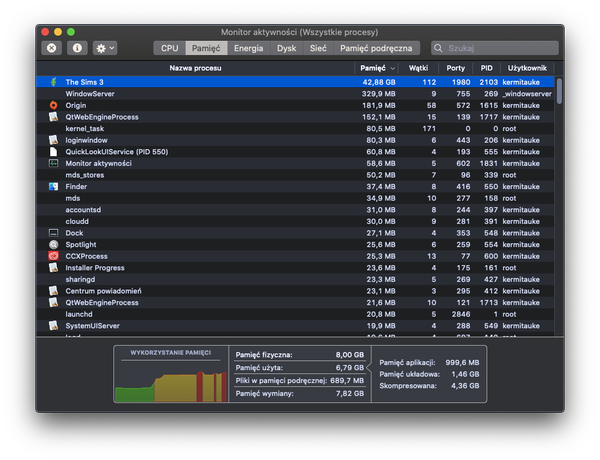Select the sharingd process row
This screenshot has width=600, height=460.
295,279
